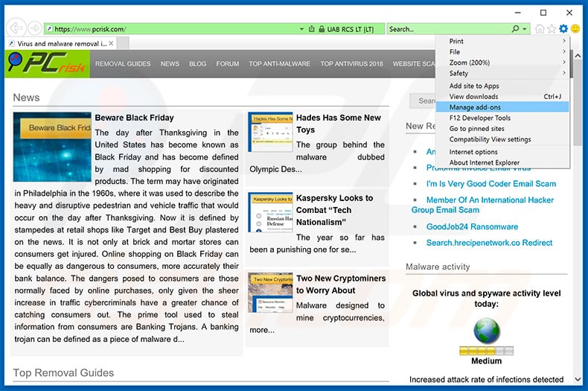This screenshot has width=588, height=391.
Task: Select View downloads menu entry
Action: pyautogui.click(x=502, y=96)
